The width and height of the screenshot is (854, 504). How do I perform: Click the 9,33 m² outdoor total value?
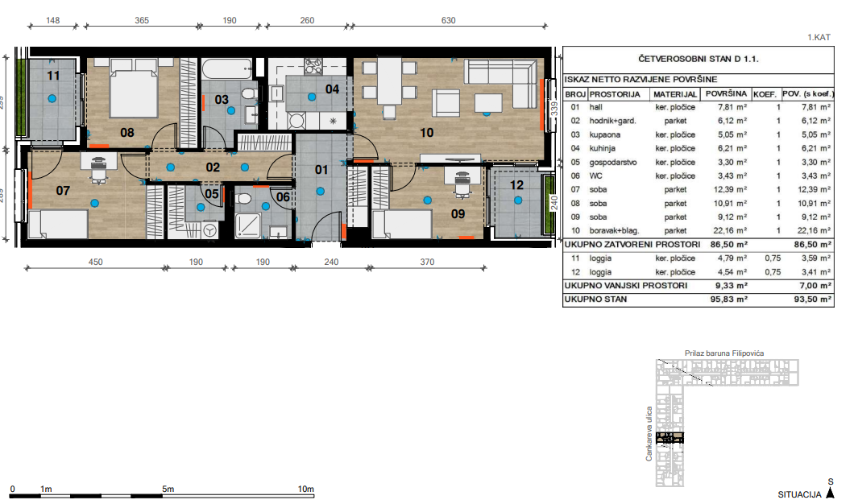pyautogui.click(x=731, y=285)
